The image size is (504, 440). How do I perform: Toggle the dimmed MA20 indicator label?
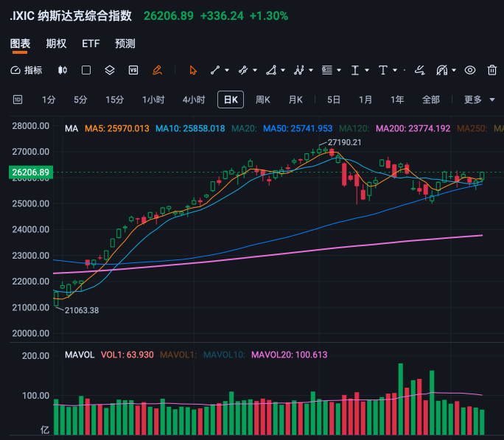pos(244,128)
